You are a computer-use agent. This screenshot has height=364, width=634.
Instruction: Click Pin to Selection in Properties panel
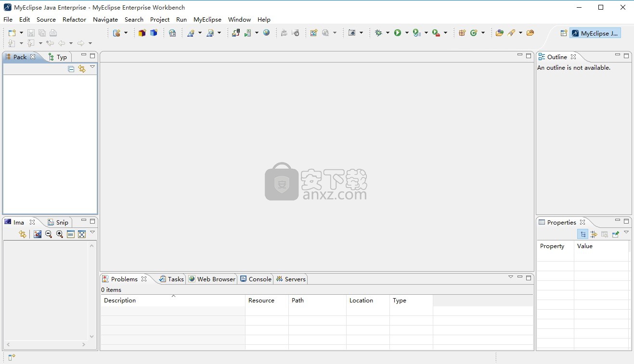[x=616, y=234]
